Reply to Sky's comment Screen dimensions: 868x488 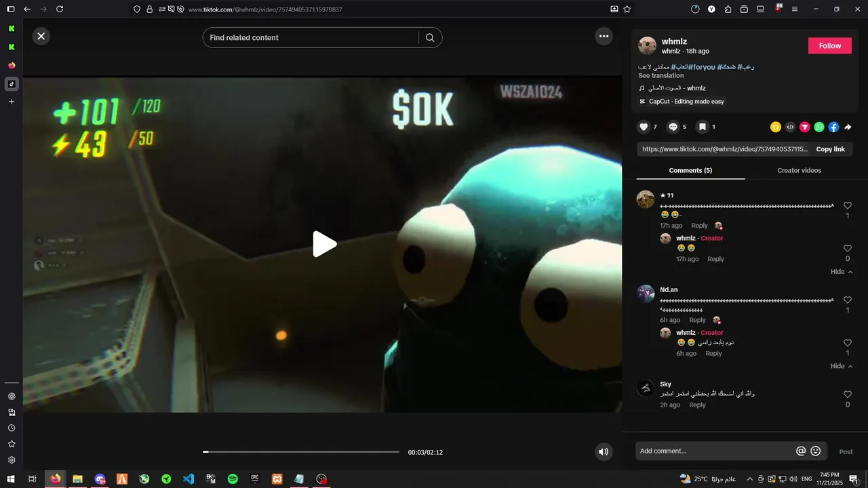click(697, 405)
